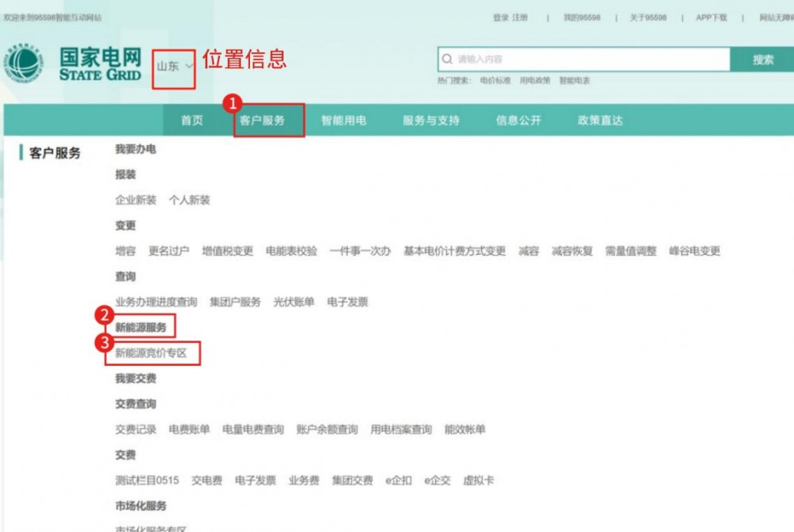Open the 山东 location dropdown
Screen dimensions: 794x532
point(174,66)
